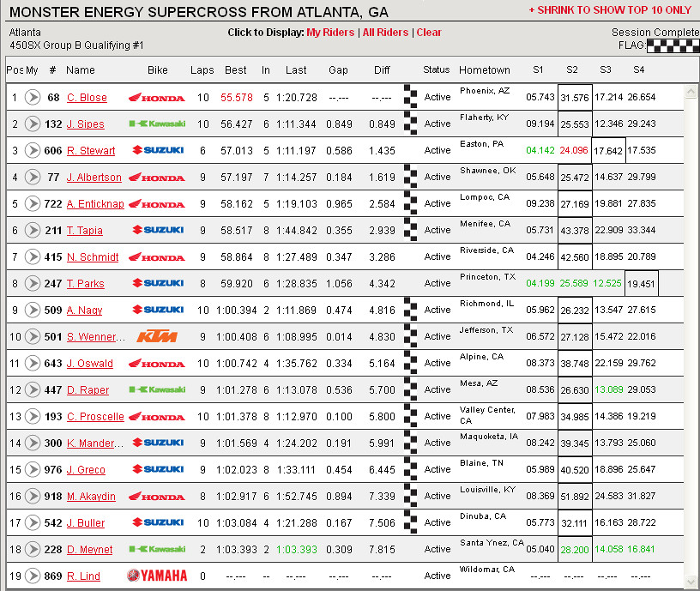Screen dimensions: 700x591
Task: Click the Hometown column header
Action: tap(485, 70)
